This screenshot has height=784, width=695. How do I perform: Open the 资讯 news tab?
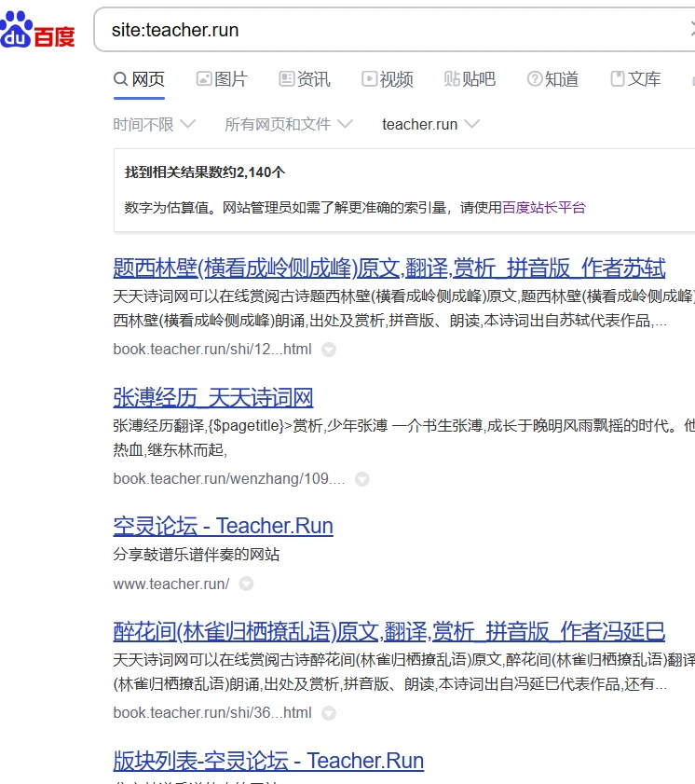click(305, 79)
